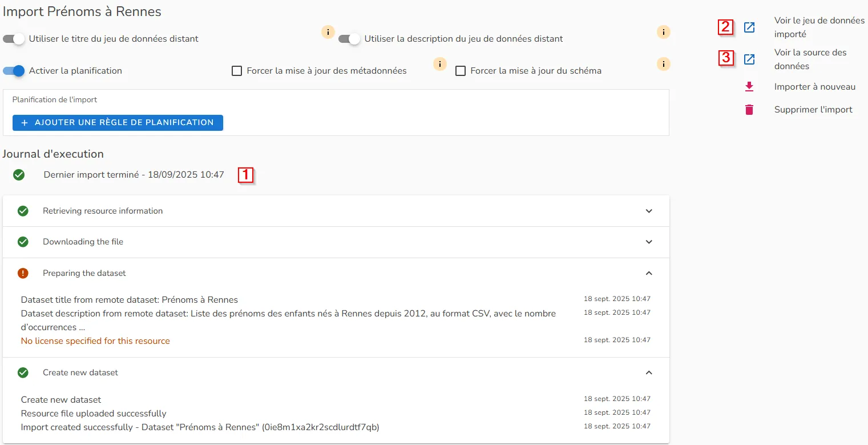Screen dimensions: 868x445
Task: Collapse Create new dataset section chevron
Action: (x=649, y=372)
